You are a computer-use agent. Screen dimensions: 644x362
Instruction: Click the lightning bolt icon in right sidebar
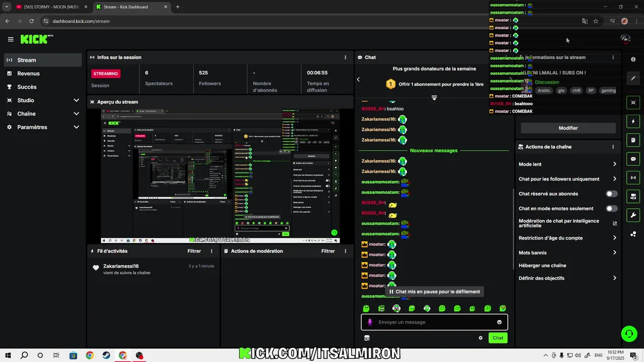click(633, 121)
